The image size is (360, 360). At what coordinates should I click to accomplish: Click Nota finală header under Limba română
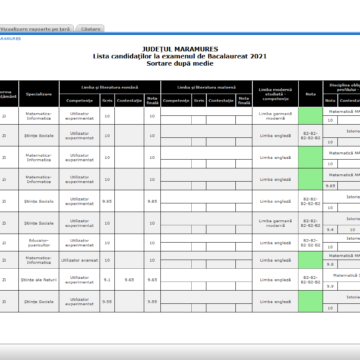point(152,101)
